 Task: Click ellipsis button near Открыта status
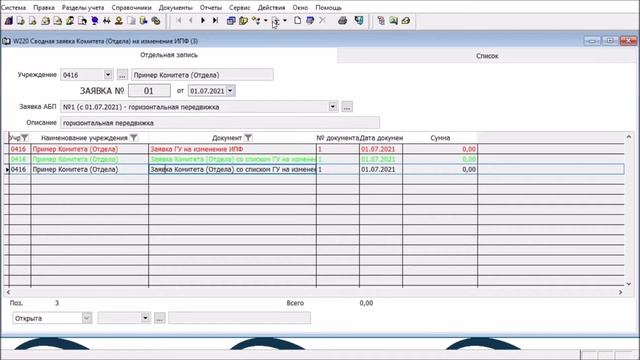pos(160,318)
